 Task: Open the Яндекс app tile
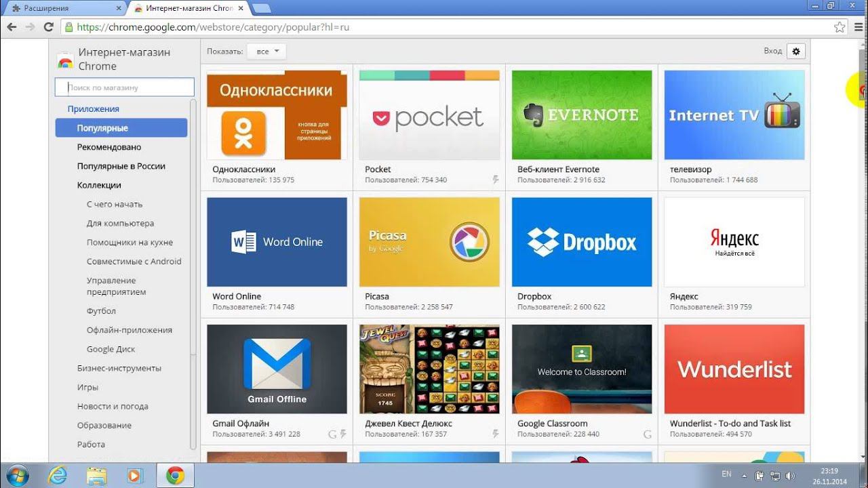point(734,255)
